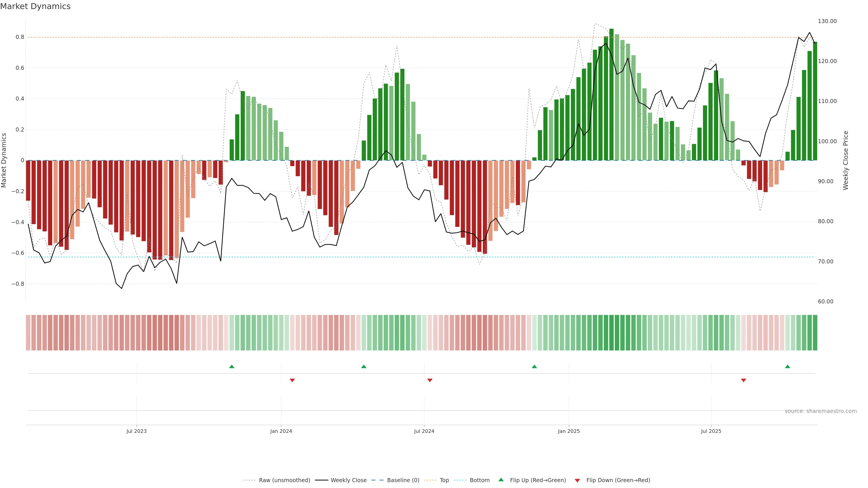
Task: Click the darkest green heat-strip cell
Action: [x=611, y=332]
